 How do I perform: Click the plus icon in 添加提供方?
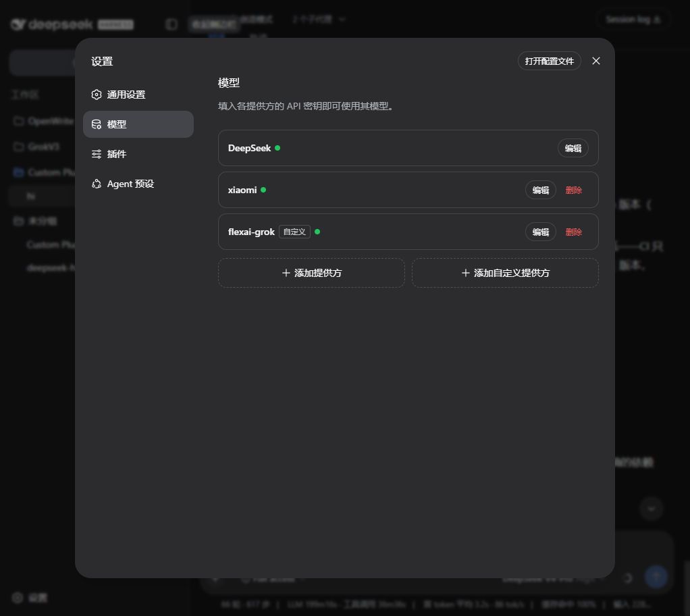click(286, 273)
